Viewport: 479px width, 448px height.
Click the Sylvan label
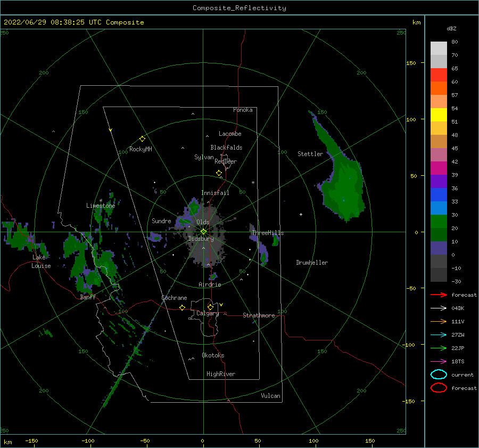click(x=204, y=157)
